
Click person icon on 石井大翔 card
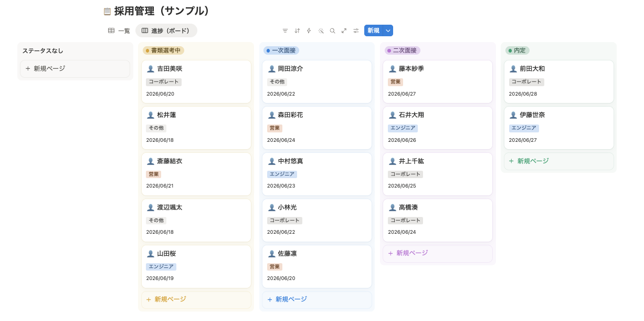392,115
